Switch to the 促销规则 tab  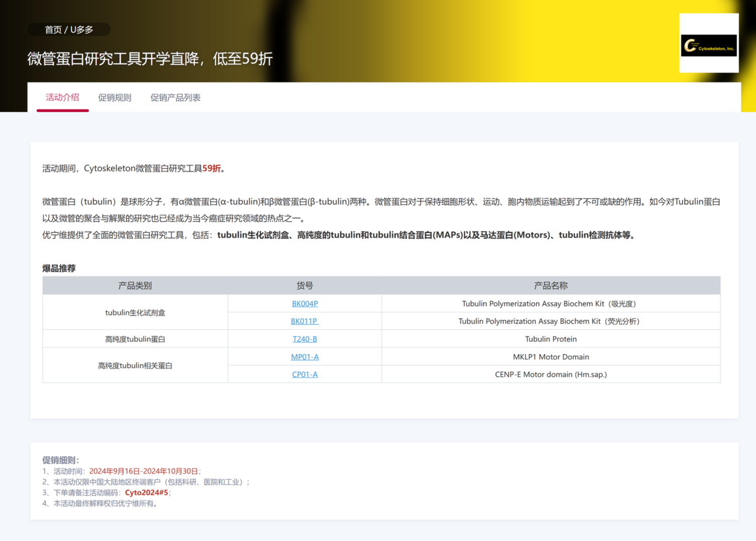tap(114, 97)
